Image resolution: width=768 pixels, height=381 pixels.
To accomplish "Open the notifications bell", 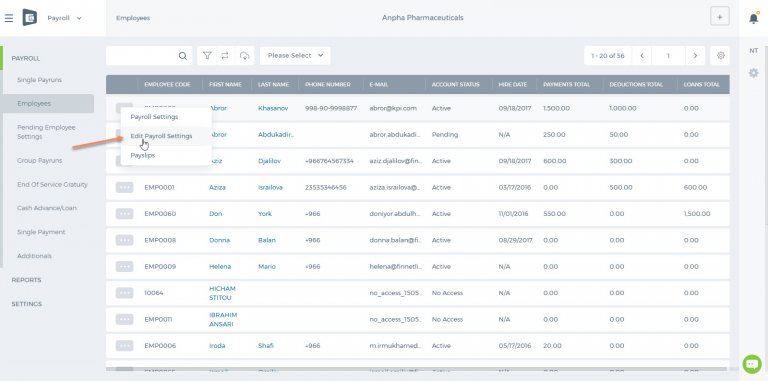I will pos(754,18).
